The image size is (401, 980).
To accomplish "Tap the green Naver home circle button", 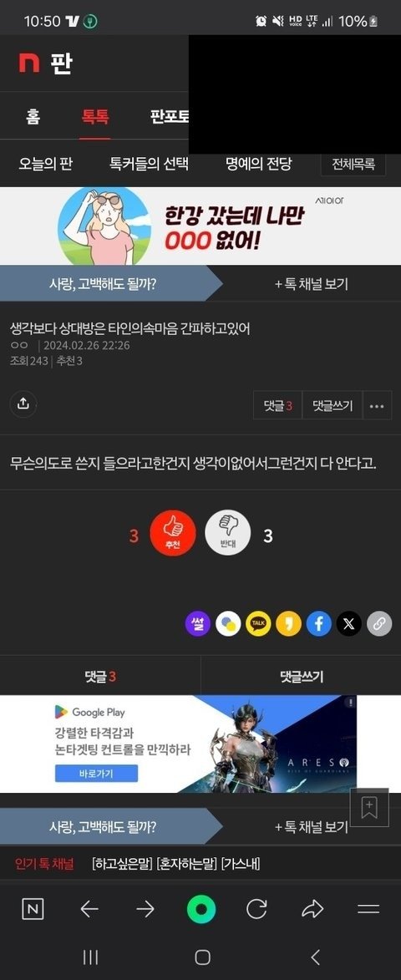I will click(201, 909).
